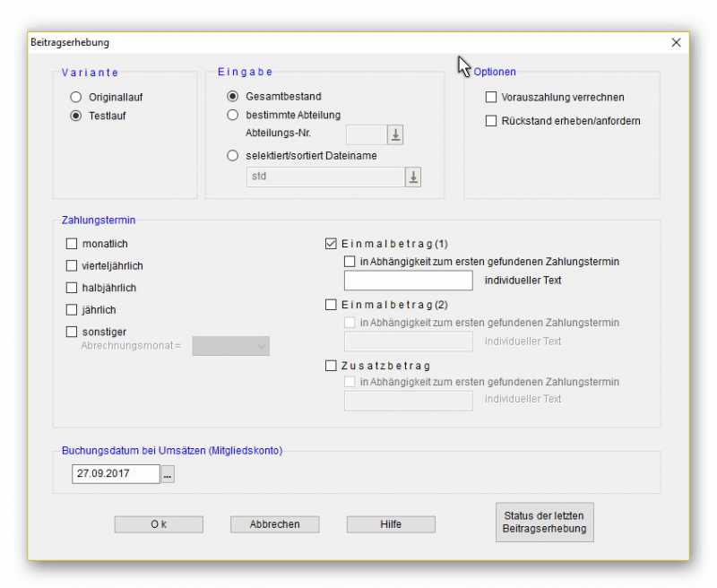The width and height of the screenshot is (717, 588).
Task: Uncheck the Einmalbetrag(1) checkbox
Action: pos(332,244)
